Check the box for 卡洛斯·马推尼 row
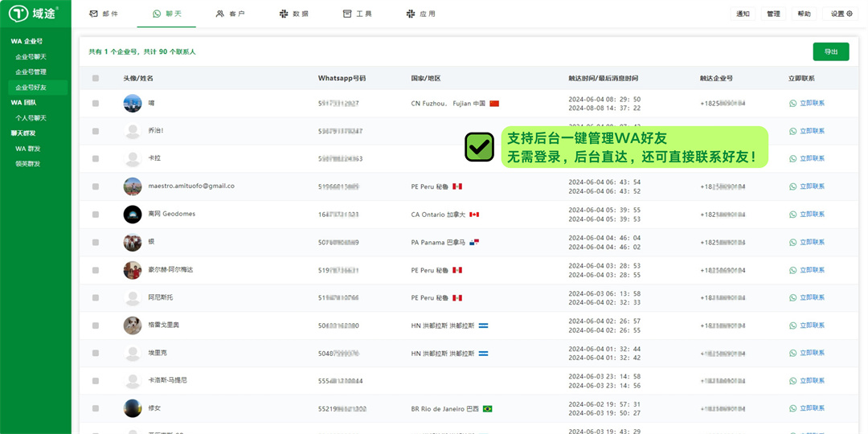Viewport: 868px width, 434px height. (96, 381)
